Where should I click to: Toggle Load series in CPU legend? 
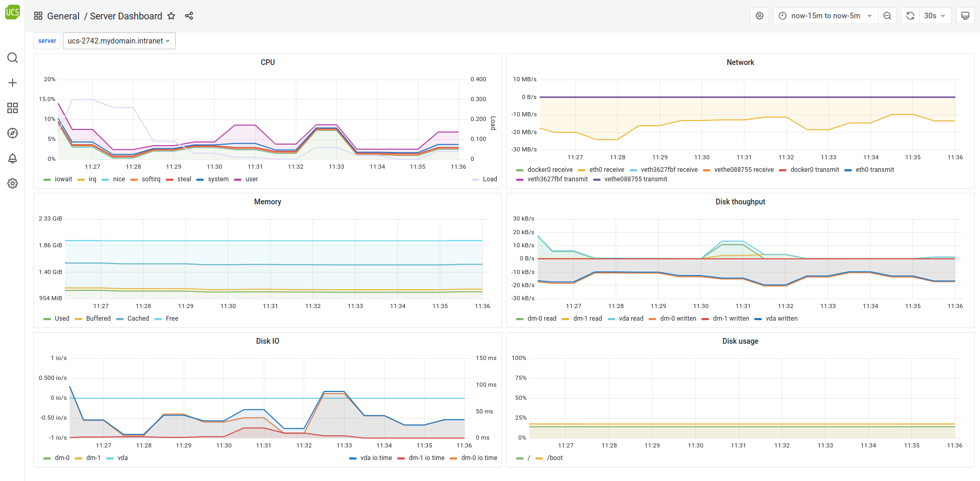pos(490,179)
